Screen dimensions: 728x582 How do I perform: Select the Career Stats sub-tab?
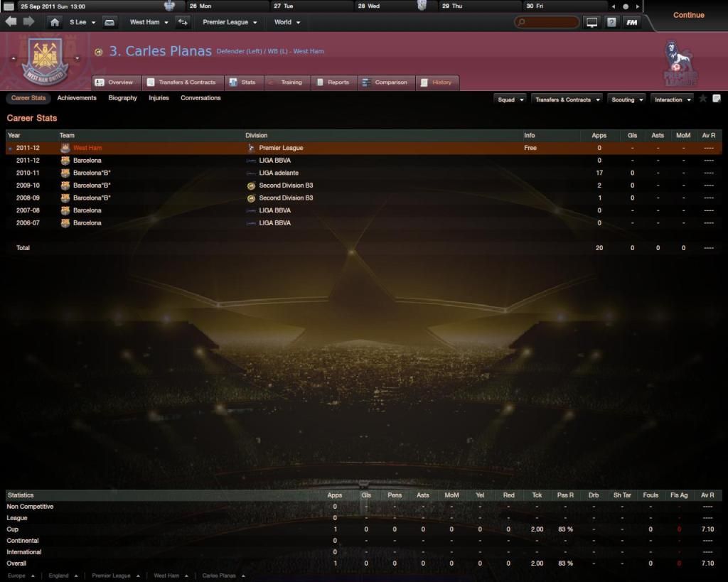click(x=28, y=98)
